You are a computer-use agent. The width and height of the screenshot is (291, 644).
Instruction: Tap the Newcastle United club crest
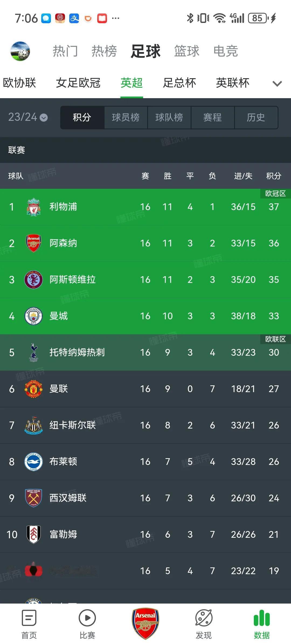pos(33,425)
